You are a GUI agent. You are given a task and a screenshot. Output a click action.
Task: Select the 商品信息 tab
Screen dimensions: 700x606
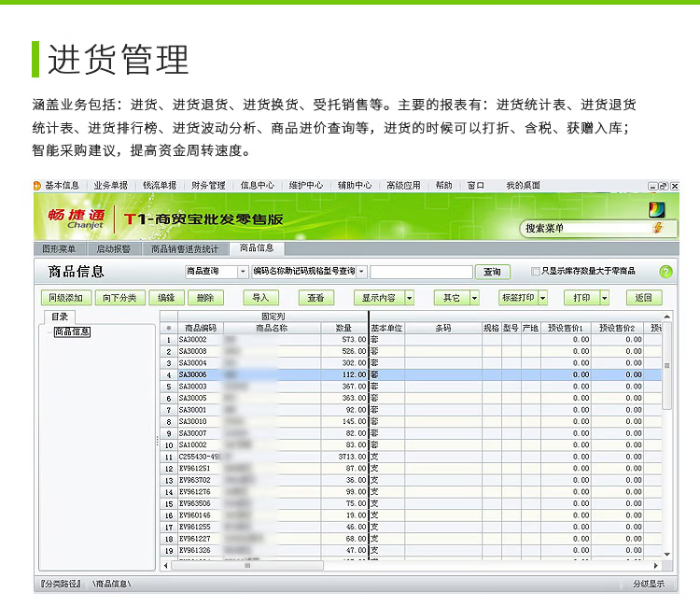pos(257,248)
